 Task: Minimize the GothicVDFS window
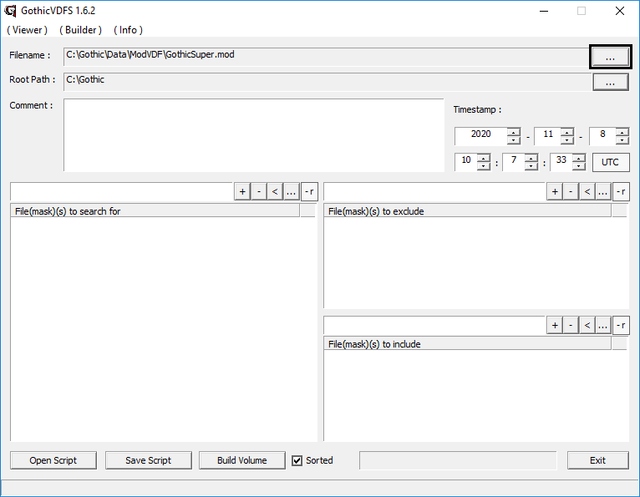point(544,11)
